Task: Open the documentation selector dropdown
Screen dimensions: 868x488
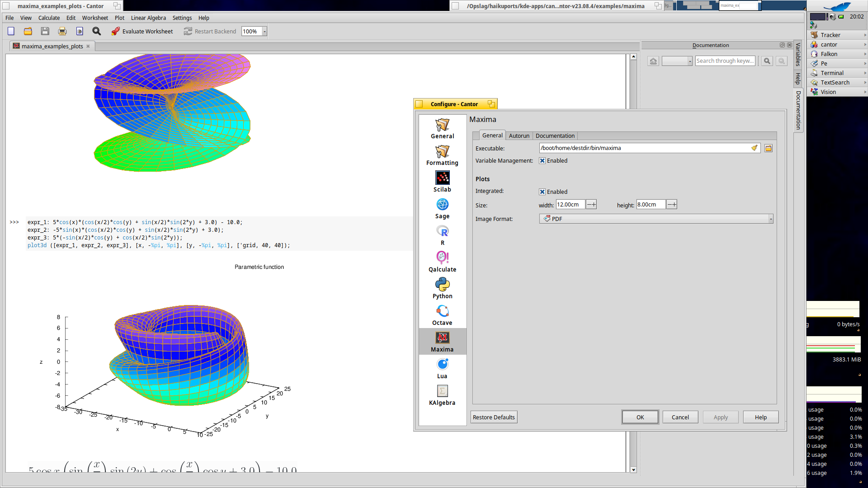Action: point(677,61)
